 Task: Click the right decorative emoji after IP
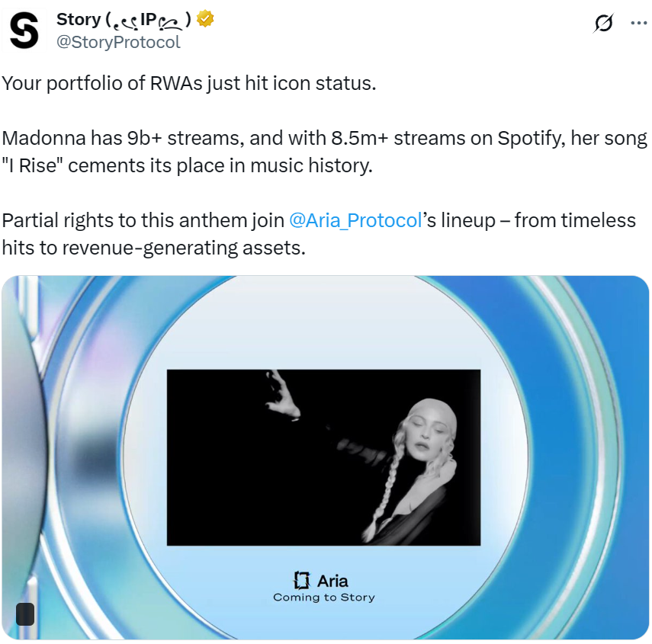pyautogui.click(x=171, y=21)
